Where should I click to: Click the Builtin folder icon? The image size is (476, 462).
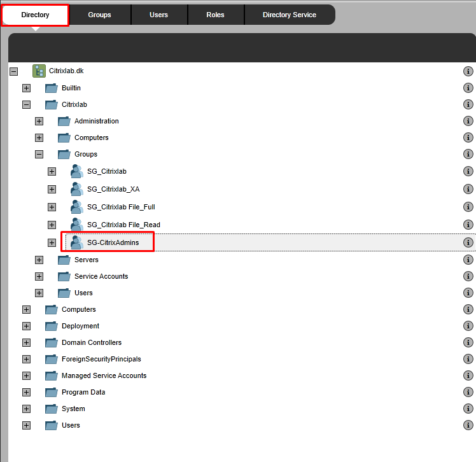52,88
